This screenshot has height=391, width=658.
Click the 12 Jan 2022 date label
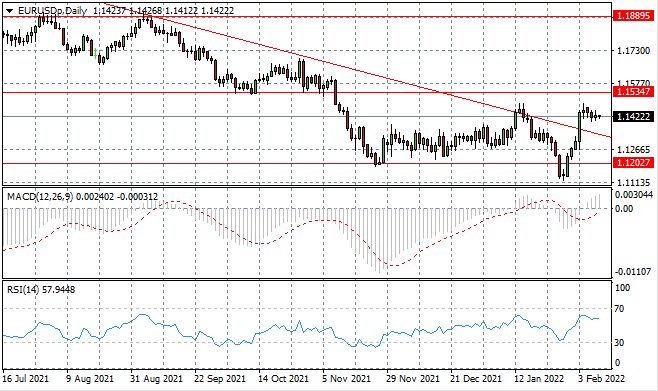coord(539,378)
